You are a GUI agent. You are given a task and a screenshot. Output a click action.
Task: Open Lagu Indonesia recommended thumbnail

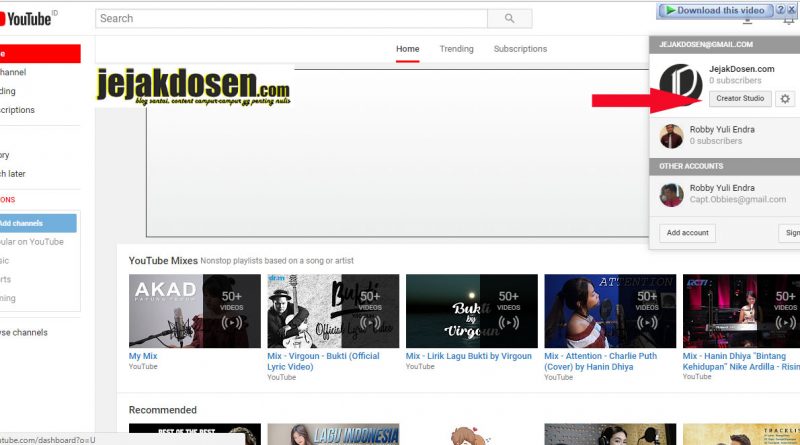[333, 434]
